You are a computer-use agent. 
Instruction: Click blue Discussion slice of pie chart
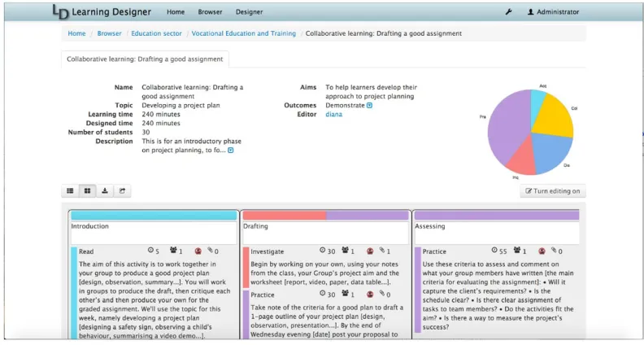click(552, 152)
